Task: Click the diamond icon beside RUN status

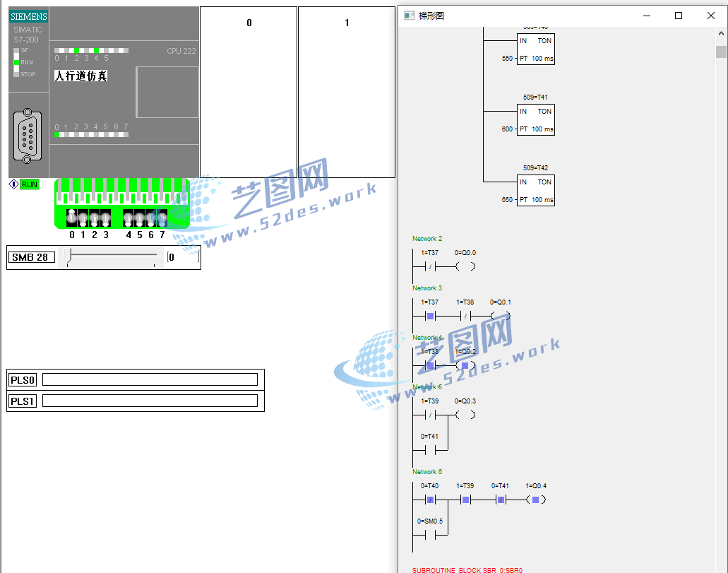Action: pos(14,184)
